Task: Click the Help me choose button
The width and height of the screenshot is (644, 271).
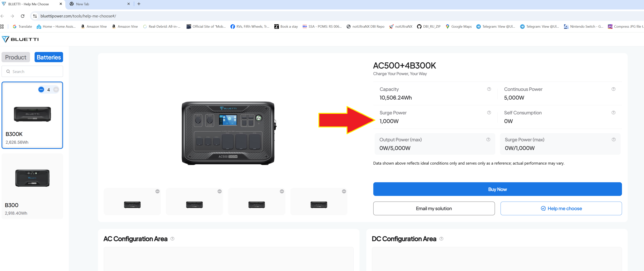Action: point(561,208)
